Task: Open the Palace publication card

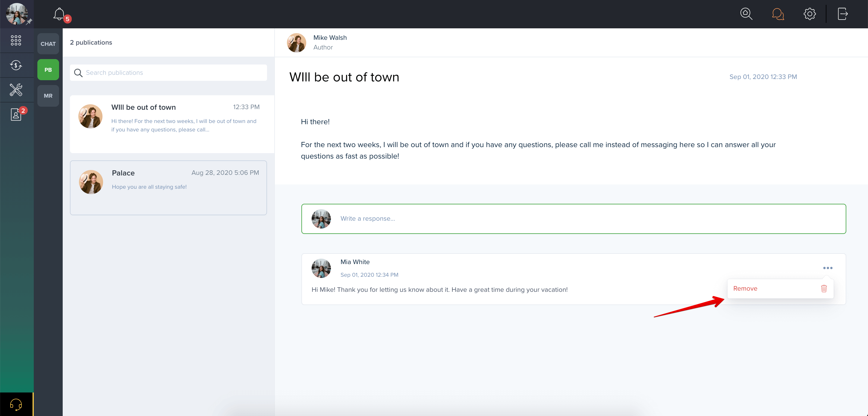Action: [x=168, y=188]
